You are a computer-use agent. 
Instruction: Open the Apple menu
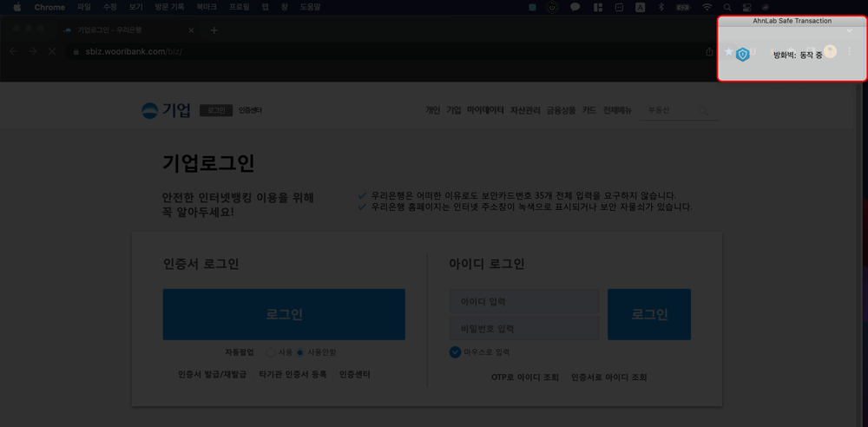click(17, 7)
